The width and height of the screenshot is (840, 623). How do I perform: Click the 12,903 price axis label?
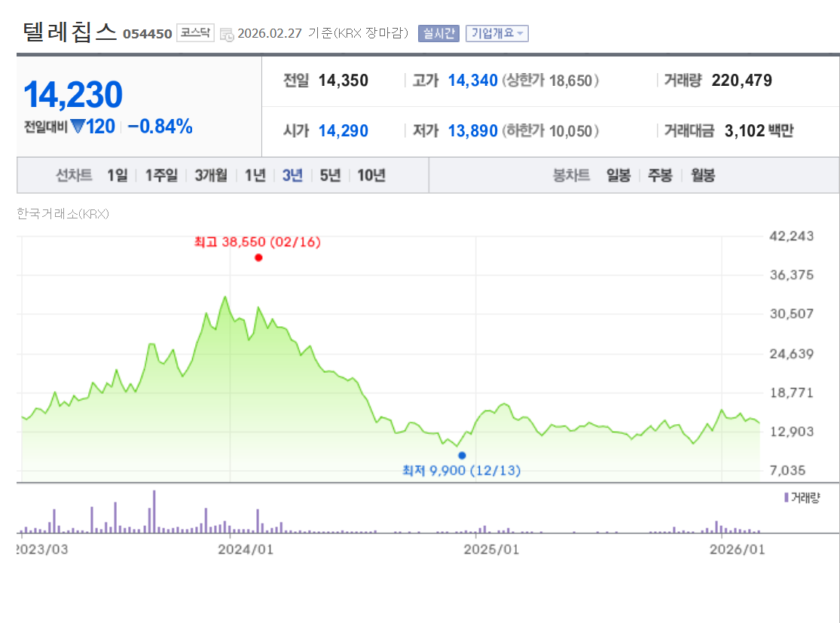[x=791, y=432]
